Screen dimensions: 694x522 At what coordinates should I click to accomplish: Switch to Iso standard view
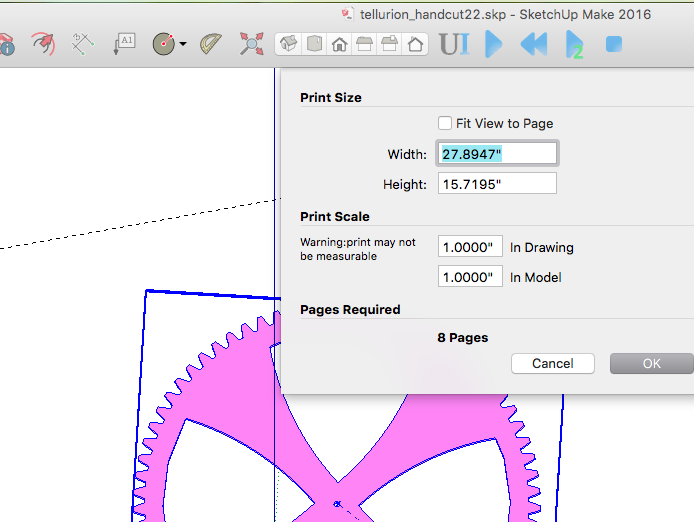pyautogui.click(x=288, y=44)
